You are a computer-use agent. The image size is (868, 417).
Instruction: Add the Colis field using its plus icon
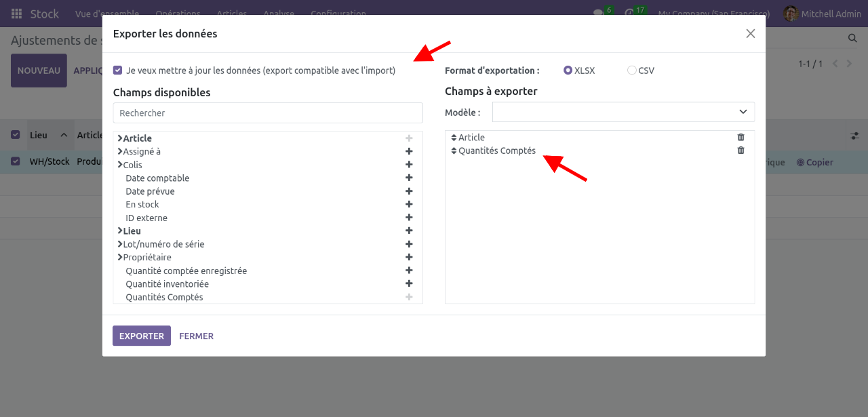409,165
